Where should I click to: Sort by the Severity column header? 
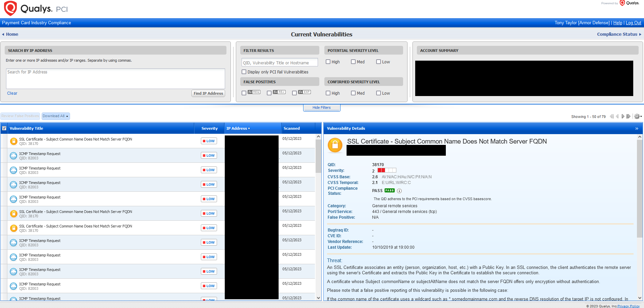(x=209, y=128)
